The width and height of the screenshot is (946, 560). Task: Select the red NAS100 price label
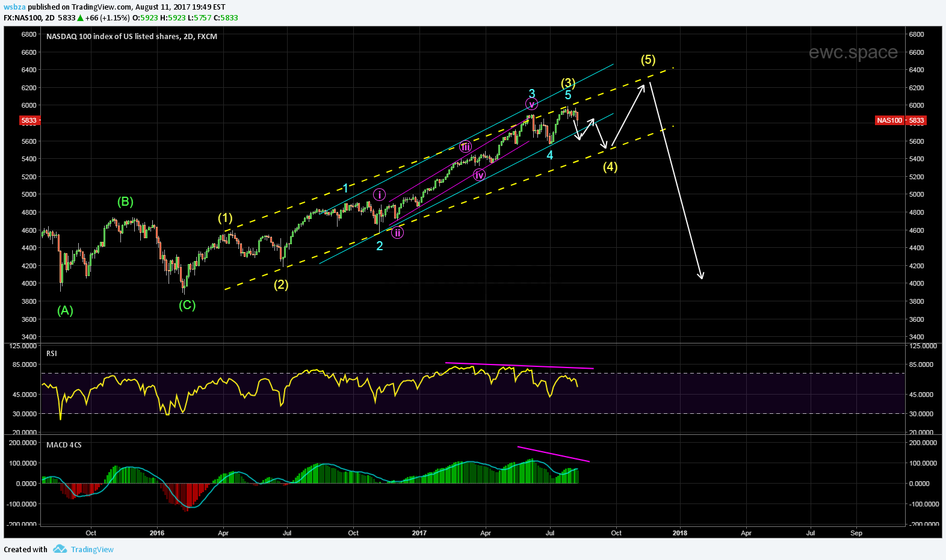click(x=900, y=120)
